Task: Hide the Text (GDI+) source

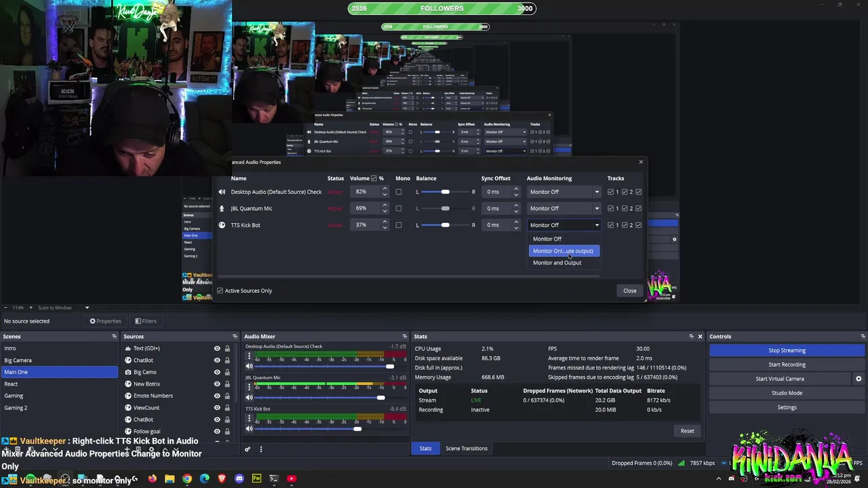Action: tap(217, 348)
